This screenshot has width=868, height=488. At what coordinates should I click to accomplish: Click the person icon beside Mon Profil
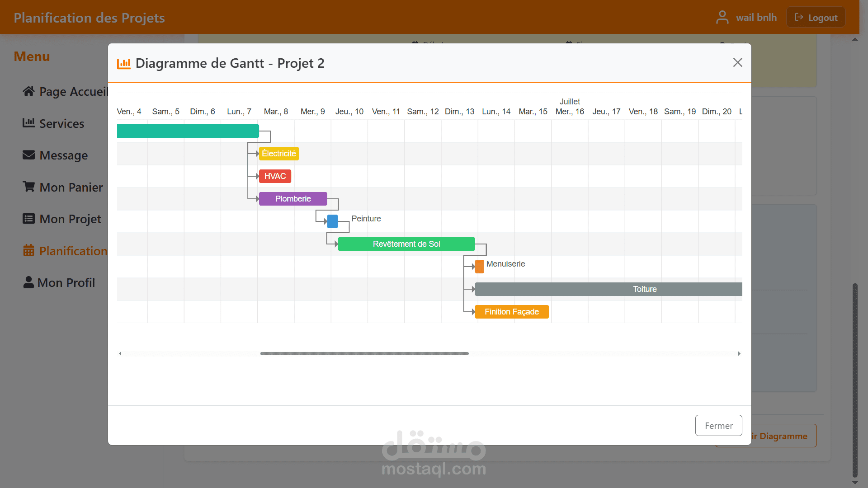28,282
